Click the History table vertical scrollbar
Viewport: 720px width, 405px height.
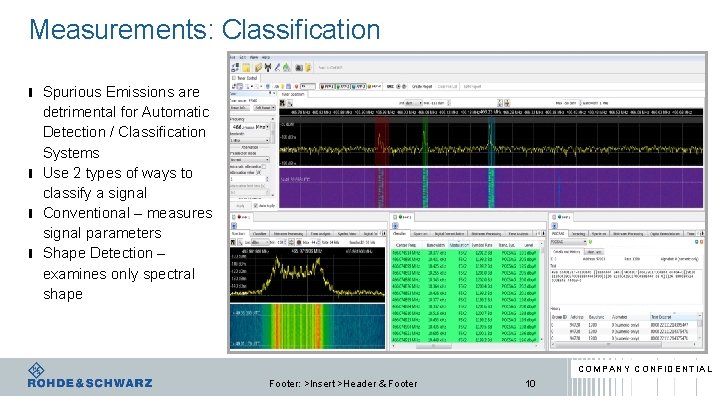(700, 326)
